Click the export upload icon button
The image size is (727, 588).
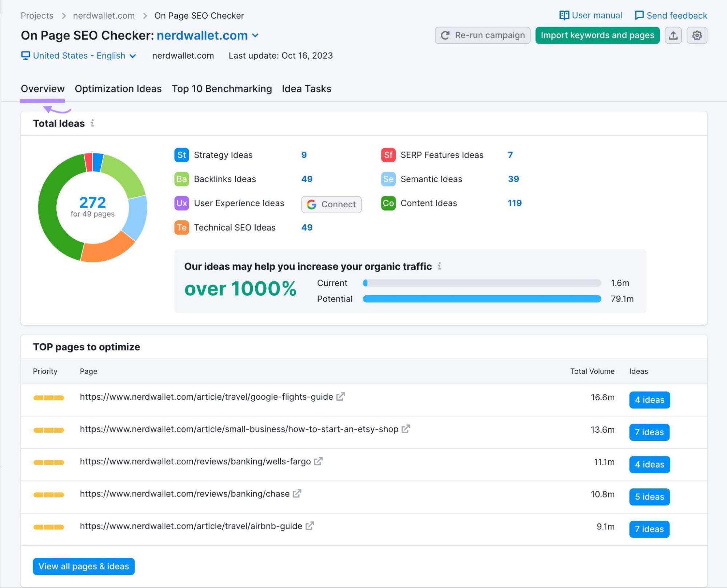tap(673, 35)
